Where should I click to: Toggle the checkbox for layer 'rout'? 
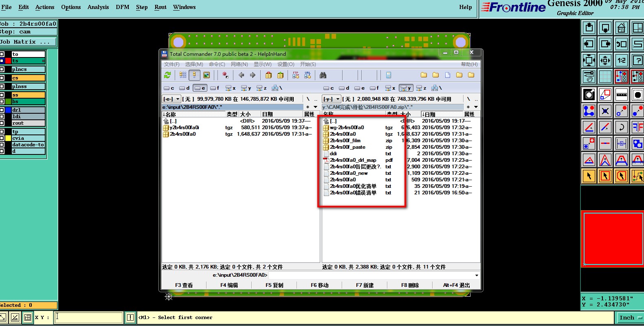pyautogui.click(x=2, y=123)
